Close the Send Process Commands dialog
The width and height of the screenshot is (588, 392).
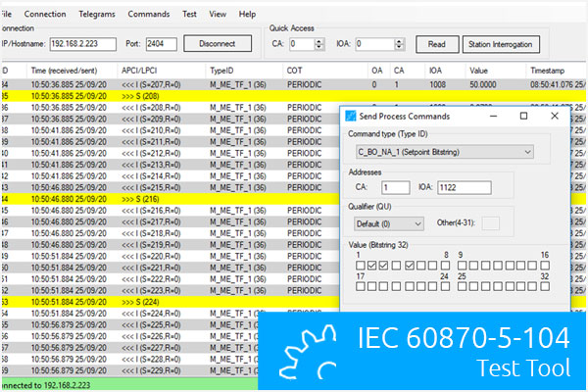(554, 116)
